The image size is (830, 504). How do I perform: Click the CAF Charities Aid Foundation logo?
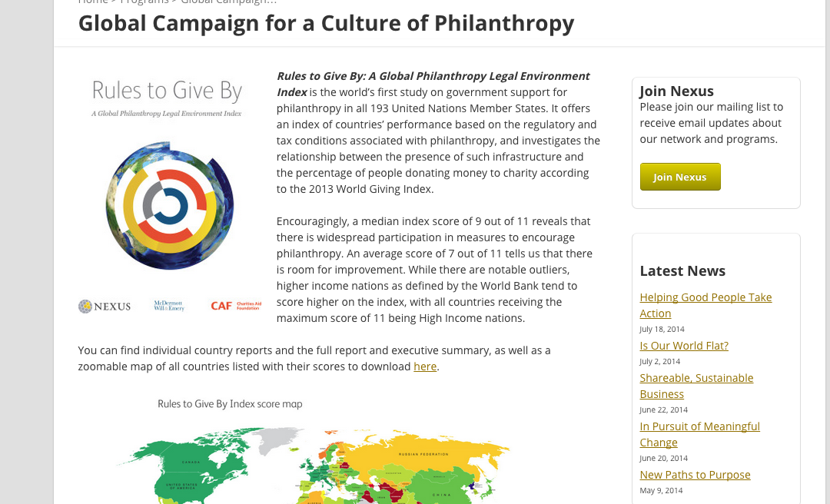(x=236, y=306)
